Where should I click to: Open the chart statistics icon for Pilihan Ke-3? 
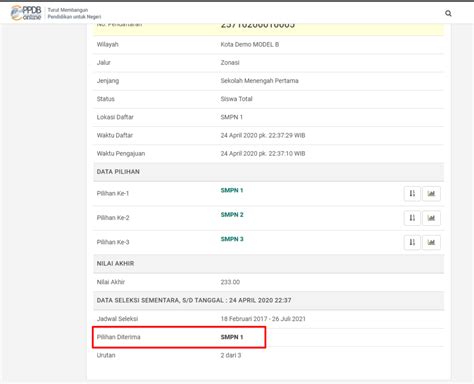[431, 242]
